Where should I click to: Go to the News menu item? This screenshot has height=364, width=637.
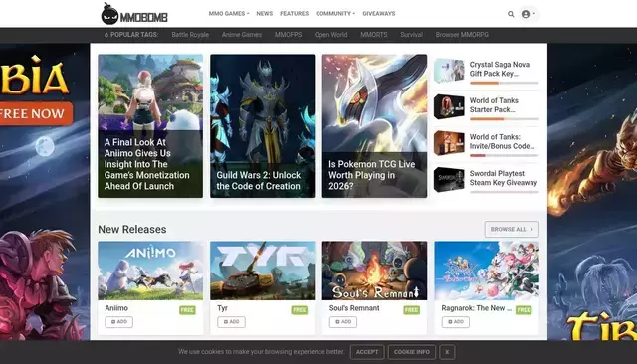265,13
